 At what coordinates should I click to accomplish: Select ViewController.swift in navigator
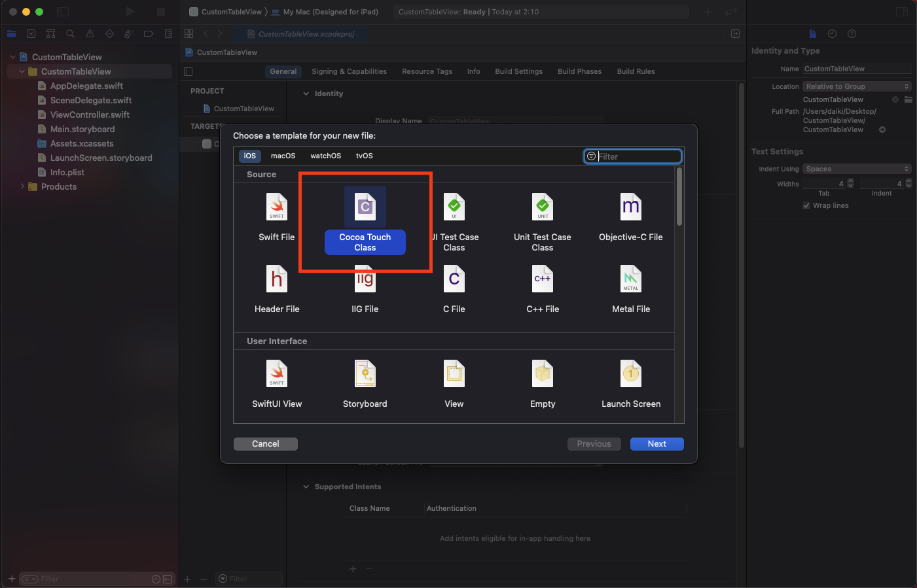coord(90,114)
